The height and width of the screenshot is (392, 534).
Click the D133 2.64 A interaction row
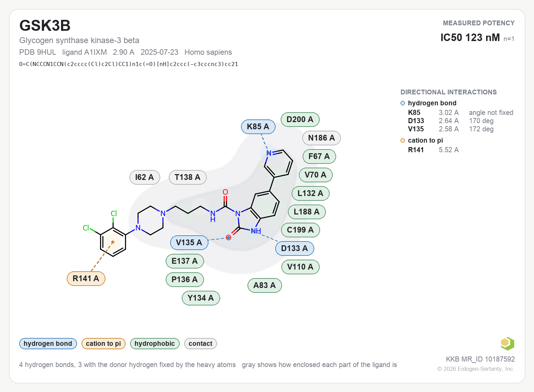click(451, 121)
